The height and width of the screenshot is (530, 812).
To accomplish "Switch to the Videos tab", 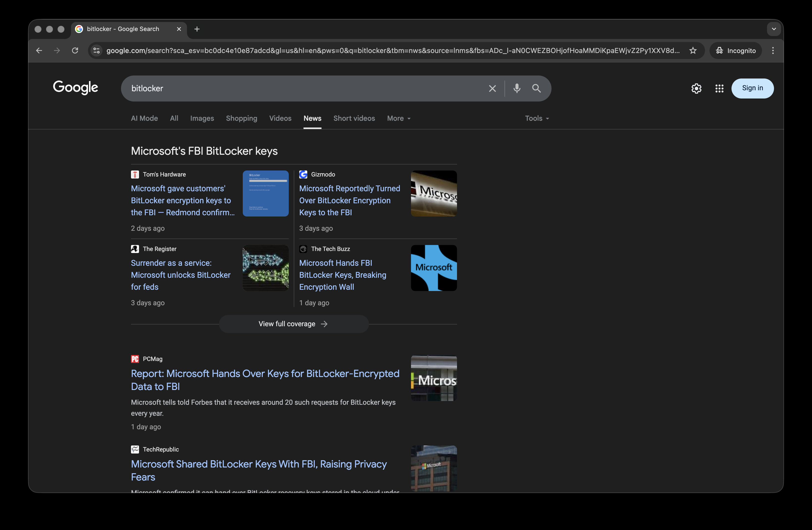I will [280, 118].
